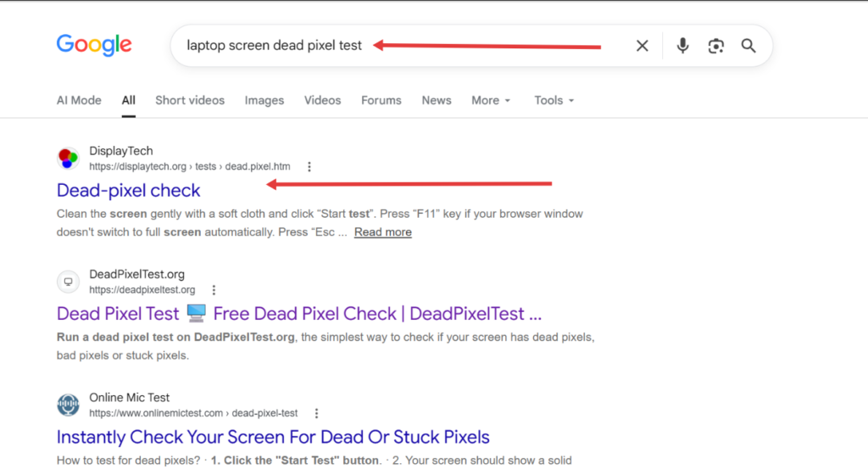
Task: Click the displaytech.org URL breadcrumb
Action: [x=189, y=167]
